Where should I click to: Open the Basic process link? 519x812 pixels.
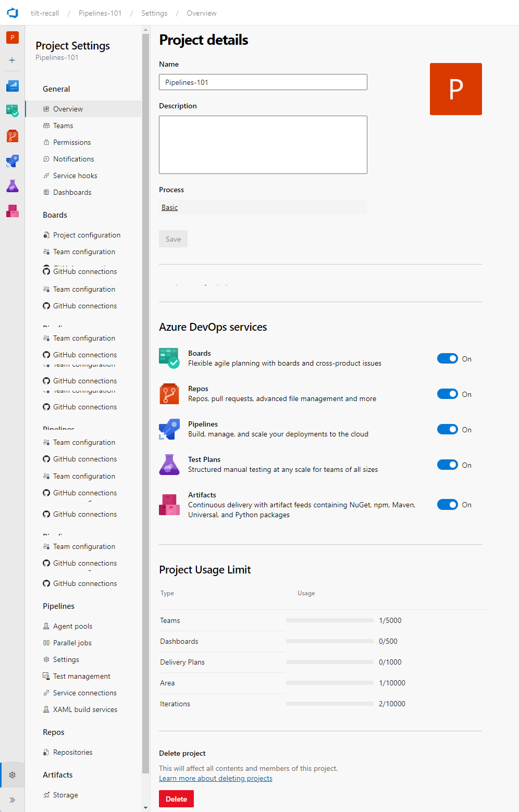tap(169, 207)
